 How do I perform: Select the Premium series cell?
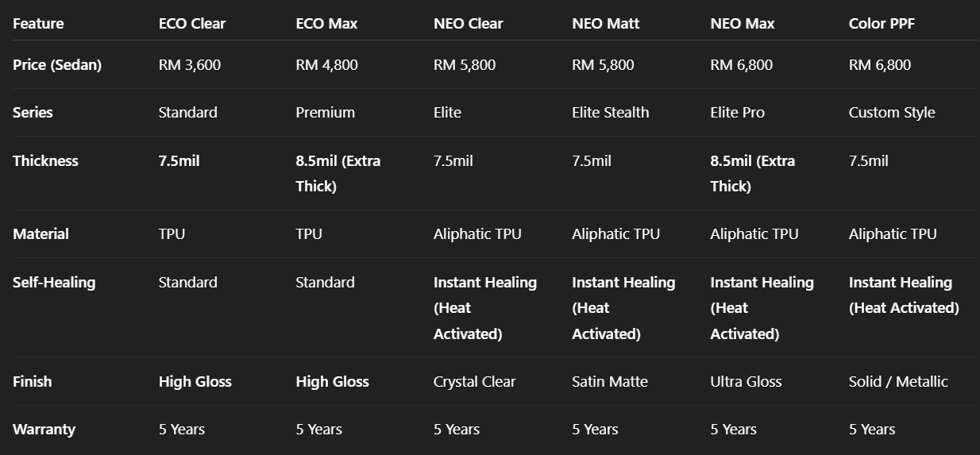tap(325, 113)
